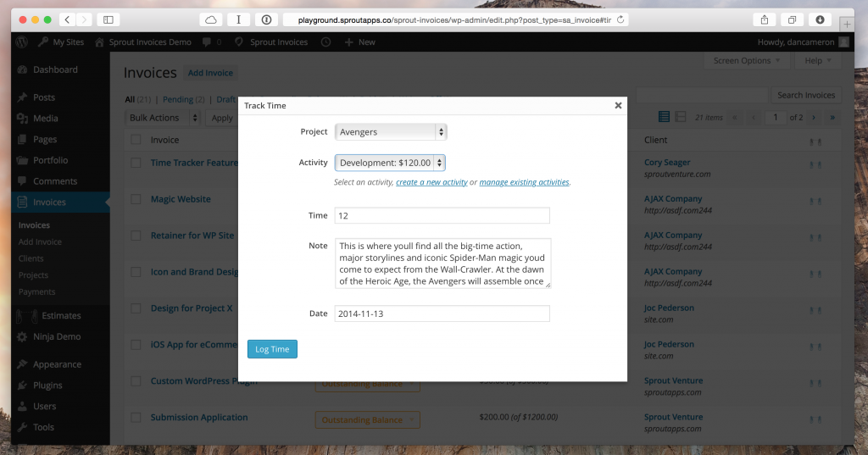This screenshot has width=868, height=455.
Task: Switch to list view icon
Action: coord(664,117)
